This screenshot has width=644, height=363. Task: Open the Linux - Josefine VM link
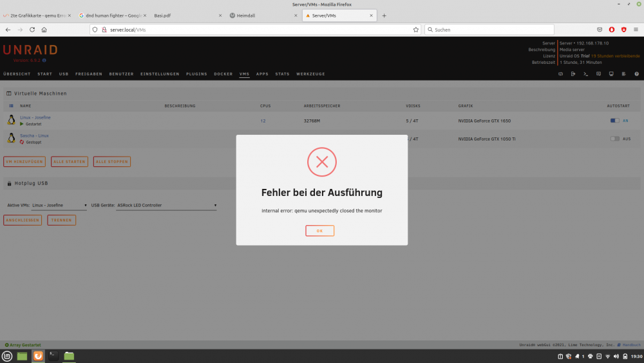(35, 117)
